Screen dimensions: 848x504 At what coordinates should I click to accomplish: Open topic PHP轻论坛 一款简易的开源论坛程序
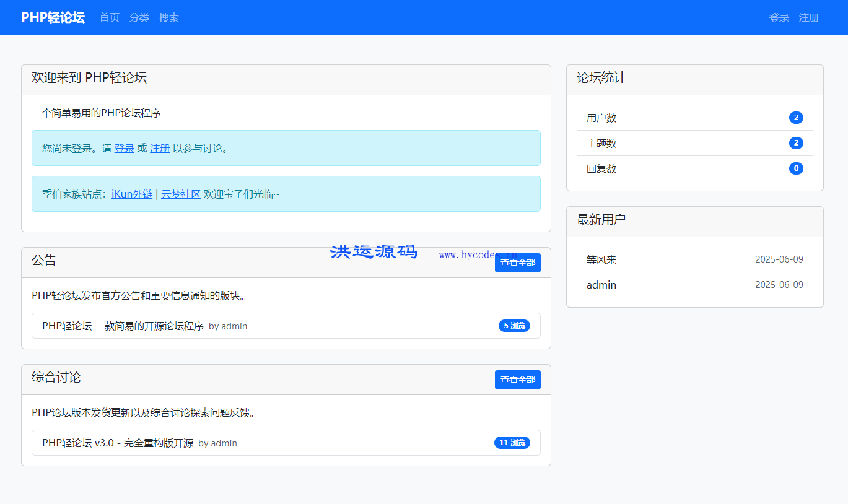[123, 326]
